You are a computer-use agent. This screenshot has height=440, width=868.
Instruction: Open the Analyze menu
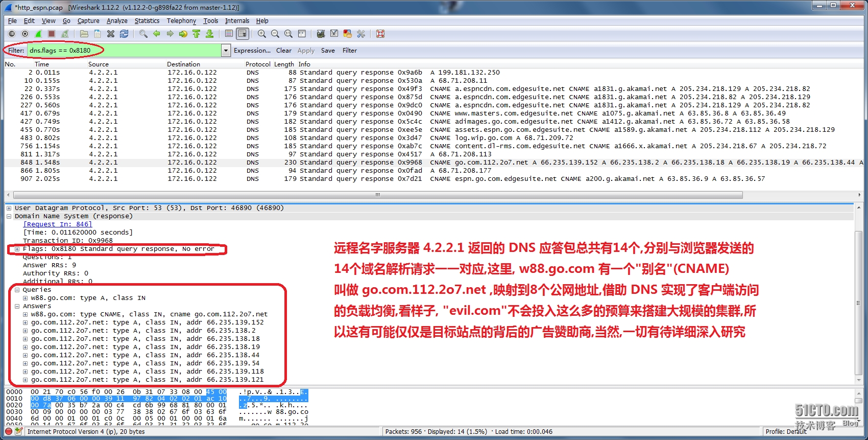click(117, 21)
